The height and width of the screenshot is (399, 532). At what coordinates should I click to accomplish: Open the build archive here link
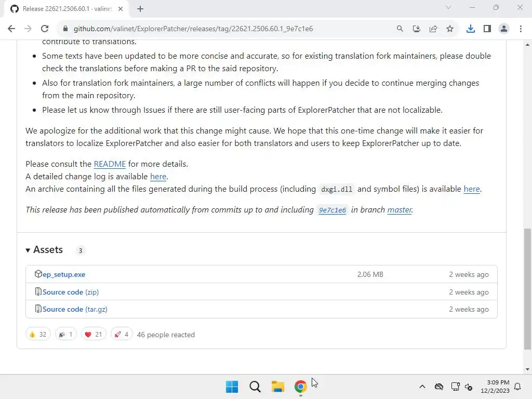472,189
